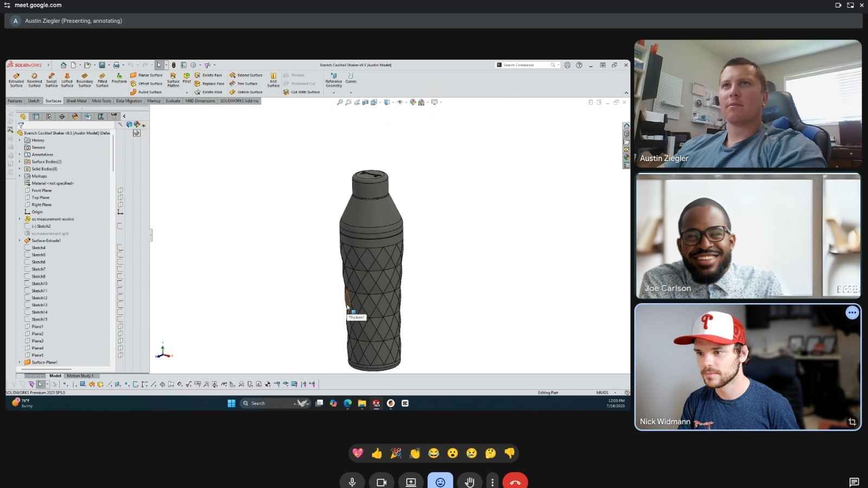
Task: Choose Untrim Surface command
Action: click(x=246, y=92)
